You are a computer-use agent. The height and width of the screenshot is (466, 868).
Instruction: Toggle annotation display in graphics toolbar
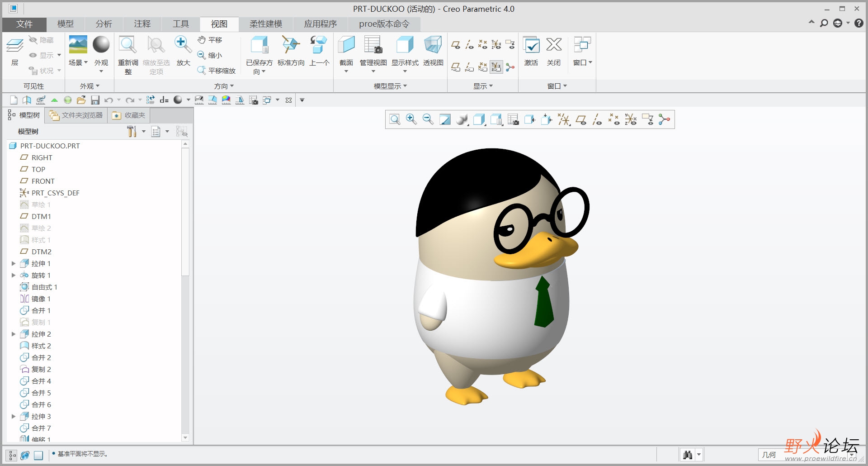pyautogui.click(x=648, y=119)
